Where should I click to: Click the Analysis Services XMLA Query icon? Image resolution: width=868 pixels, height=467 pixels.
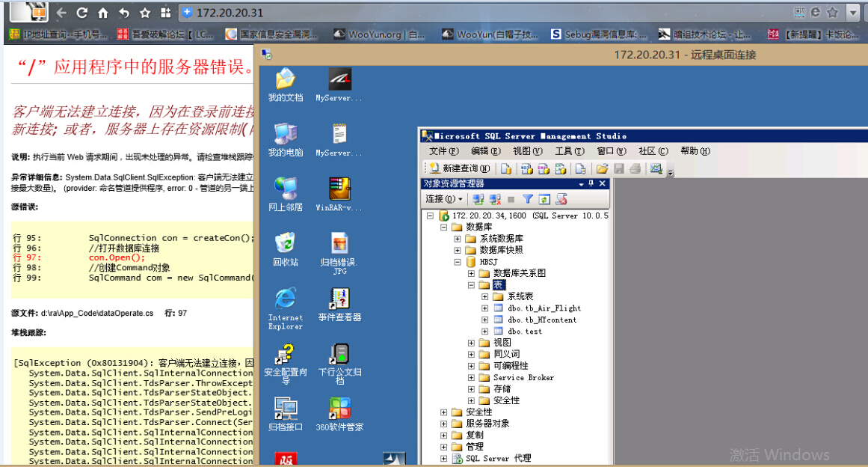pos(561,168)
